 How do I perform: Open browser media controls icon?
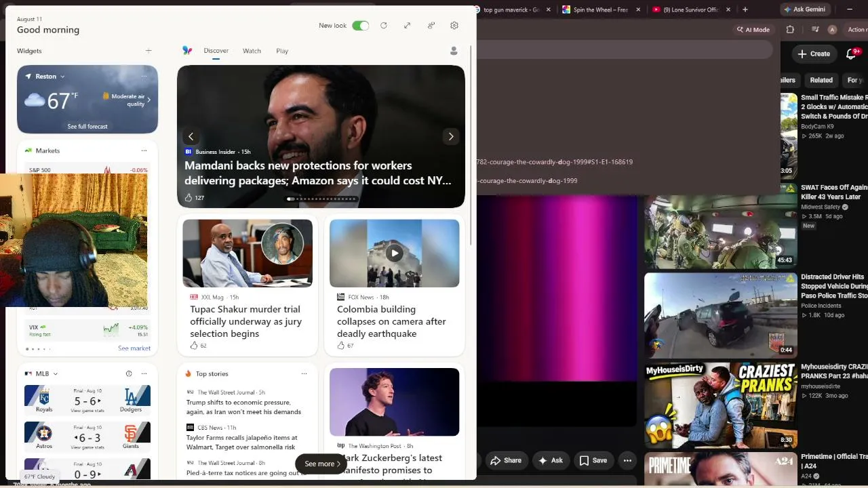pyautogui.click(x=814, y=30)
